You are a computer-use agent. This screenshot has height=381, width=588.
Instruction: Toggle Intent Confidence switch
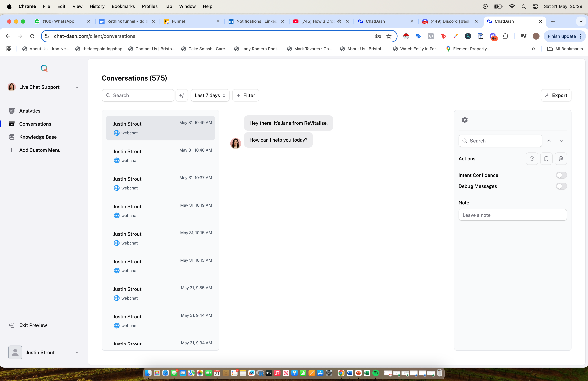[561, 175]
